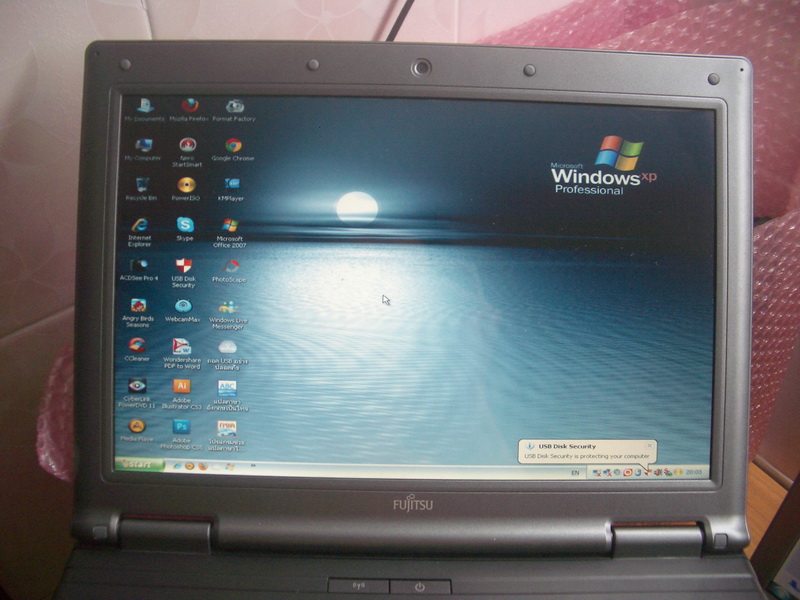Screen dimensions: 800x600
Task: Click the Wondershare PDF to Word icon
Action: (x=182, y=346)
